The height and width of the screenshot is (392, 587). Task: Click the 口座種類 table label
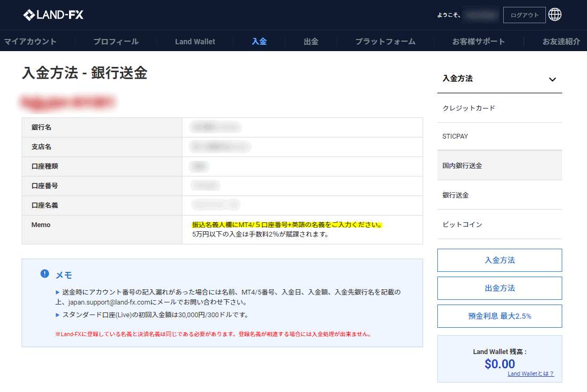(45, 166)
